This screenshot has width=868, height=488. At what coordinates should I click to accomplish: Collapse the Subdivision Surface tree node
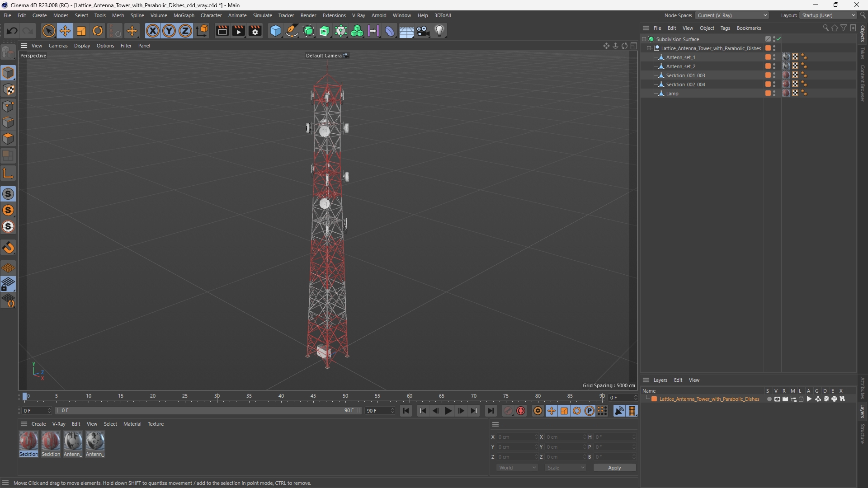(644, 39)
